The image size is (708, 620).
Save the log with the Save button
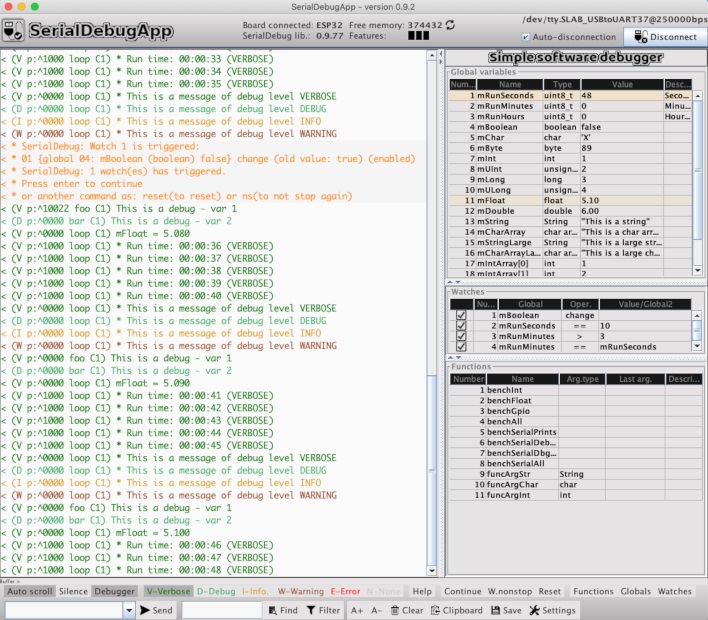pos(506,610)
